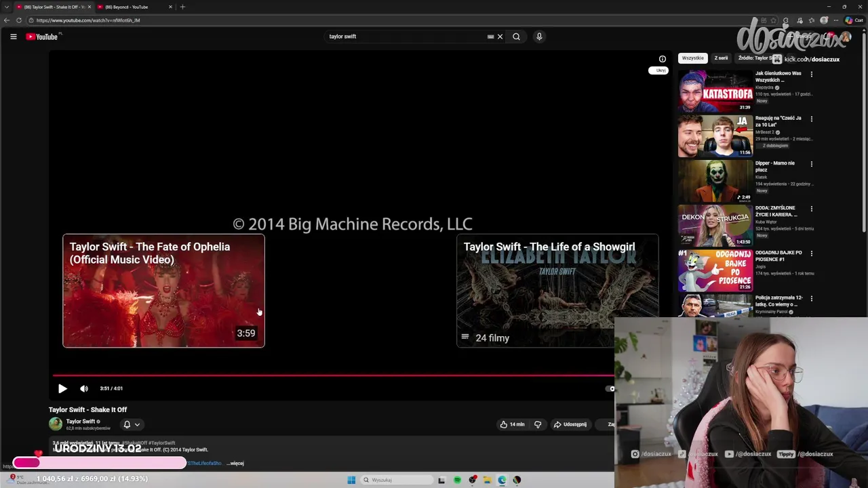This screenshot has width=868, height=488.
Task: Open more options for Reaguję na Cześć video
Action: [x=811, y=119]
